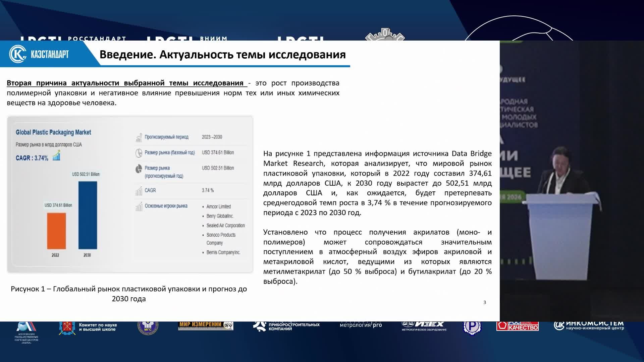This screenshot has width=644, height=362.
Task: Click the CAGR : 3.74% label in chart
Action: pos(32,158)
